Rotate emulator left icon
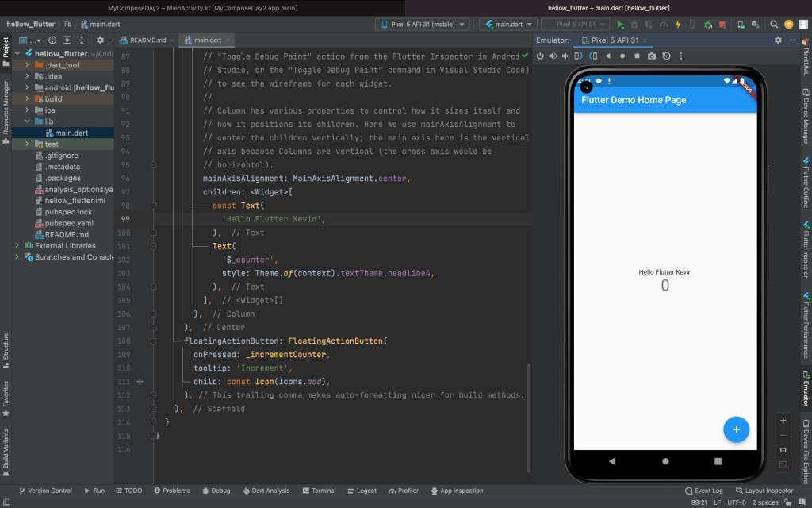Viewport: 812px width, 508px height. pos(578,56)
